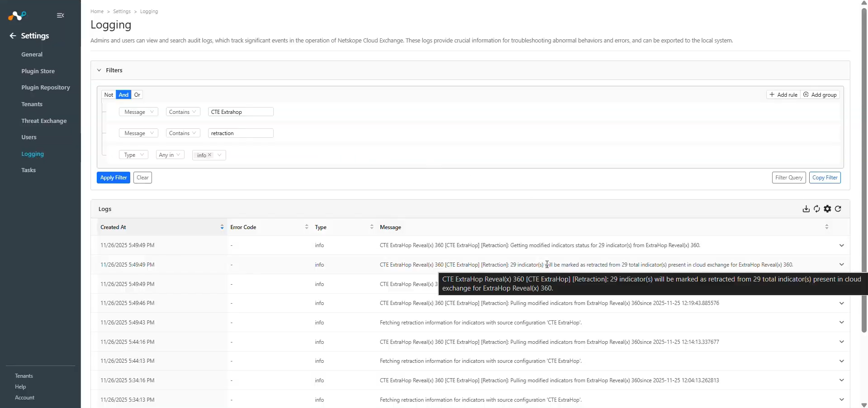This screenshot has width=868, height=408.
Task: Open the Contains operator dropdown for retraction
Action: [x=183, y=133]
